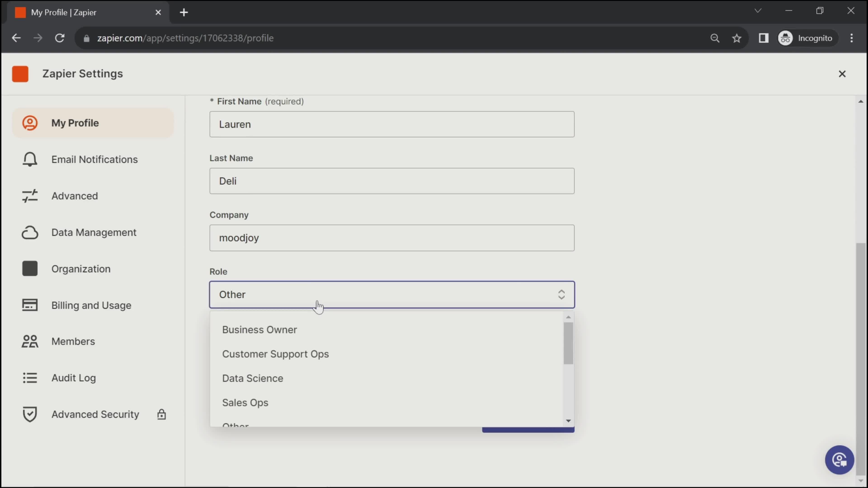Open Members section

click(x=93, y=342)
